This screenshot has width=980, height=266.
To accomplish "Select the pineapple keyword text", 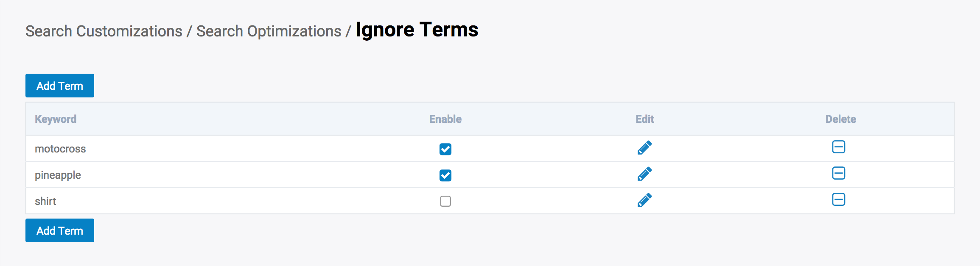I will tap(58, 175).
